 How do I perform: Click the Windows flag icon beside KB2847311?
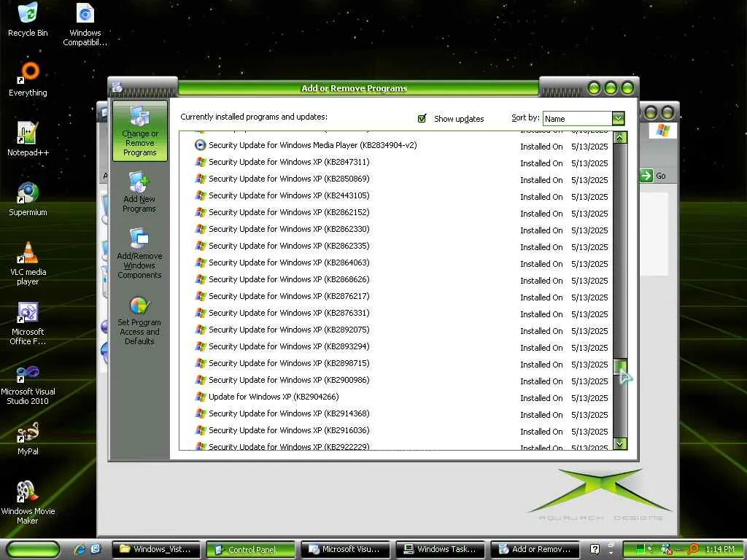(x=201, y=162)
